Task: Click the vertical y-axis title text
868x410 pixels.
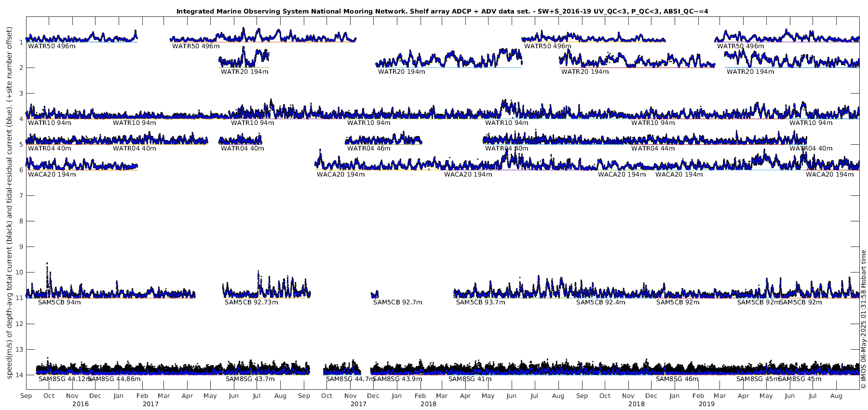Action: pos(9,203)
